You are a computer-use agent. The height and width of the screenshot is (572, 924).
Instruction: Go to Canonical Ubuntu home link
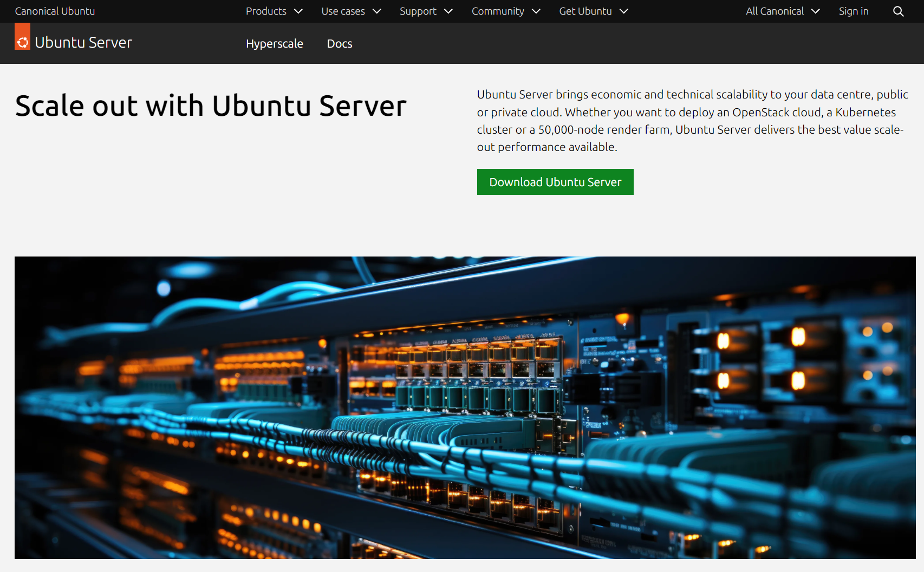pyautogui.click(x=55, y=11)
